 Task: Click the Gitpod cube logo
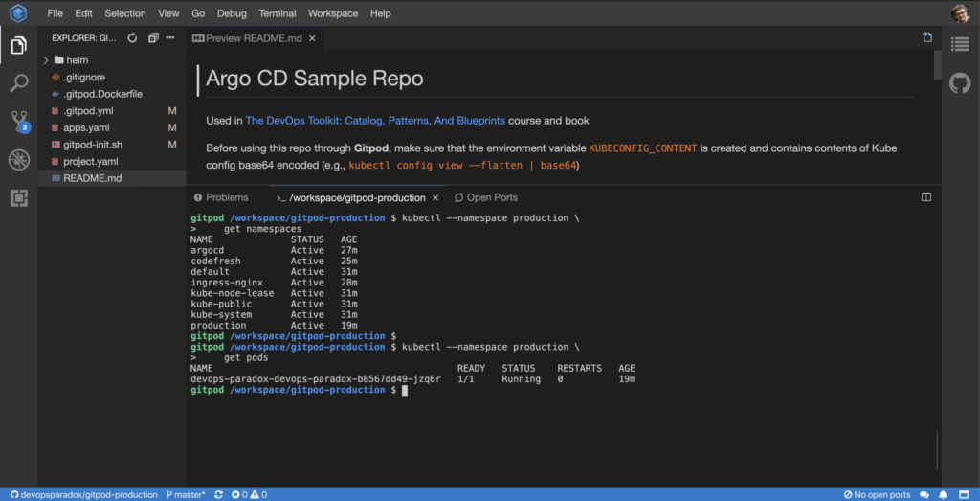click(19, 12)
